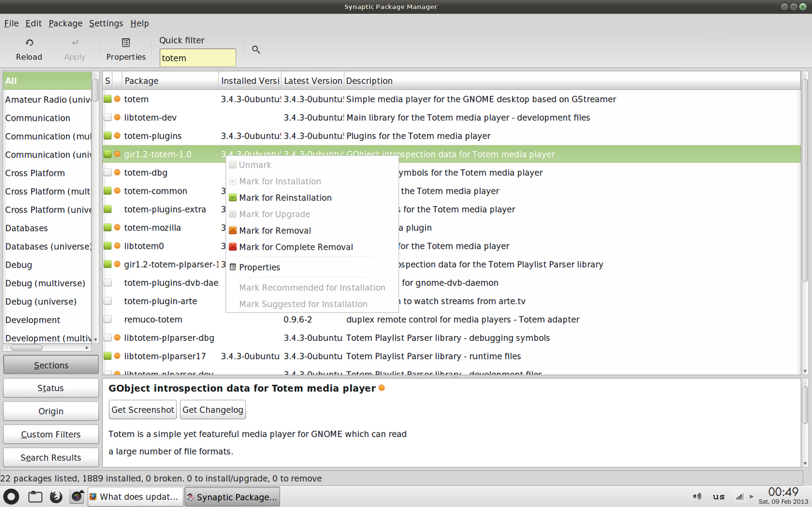This screenshot has height=507, width=812.
Task: Sort by Description column header
Action: pyautogui.click(x=572, y=81)
